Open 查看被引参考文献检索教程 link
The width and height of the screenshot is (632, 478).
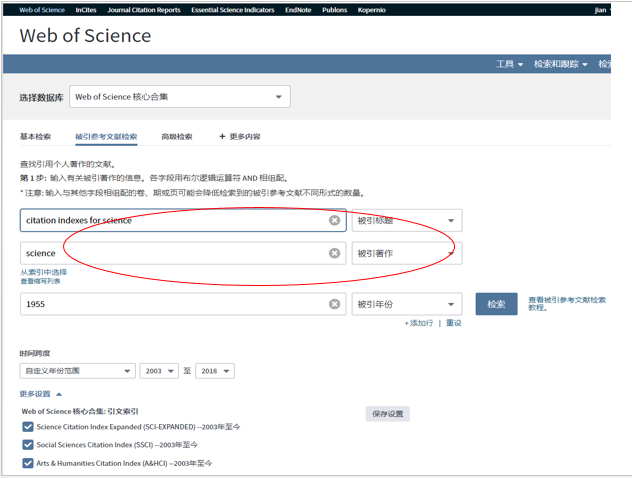567,303
